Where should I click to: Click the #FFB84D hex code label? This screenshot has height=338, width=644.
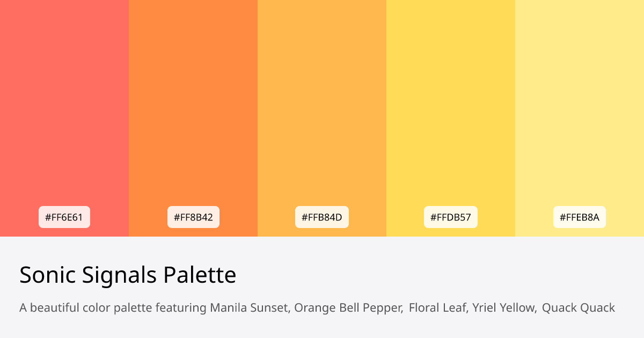322,217
